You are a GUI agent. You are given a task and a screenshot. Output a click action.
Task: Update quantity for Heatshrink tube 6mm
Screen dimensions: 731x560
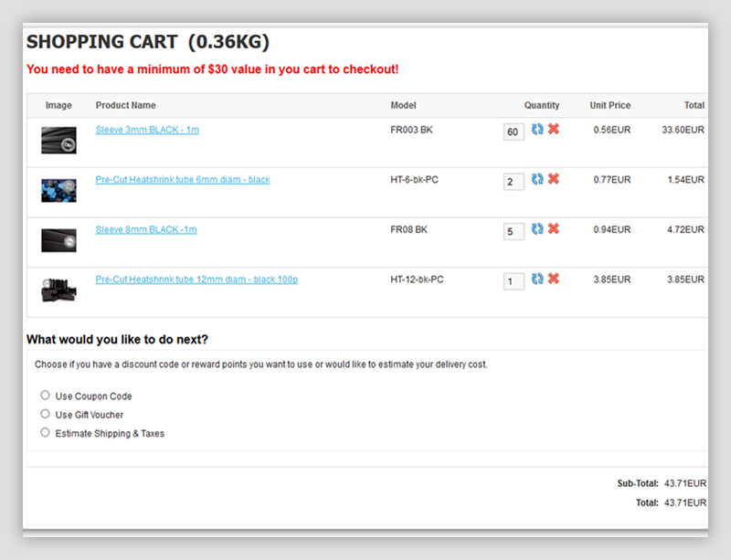(537, 179)
